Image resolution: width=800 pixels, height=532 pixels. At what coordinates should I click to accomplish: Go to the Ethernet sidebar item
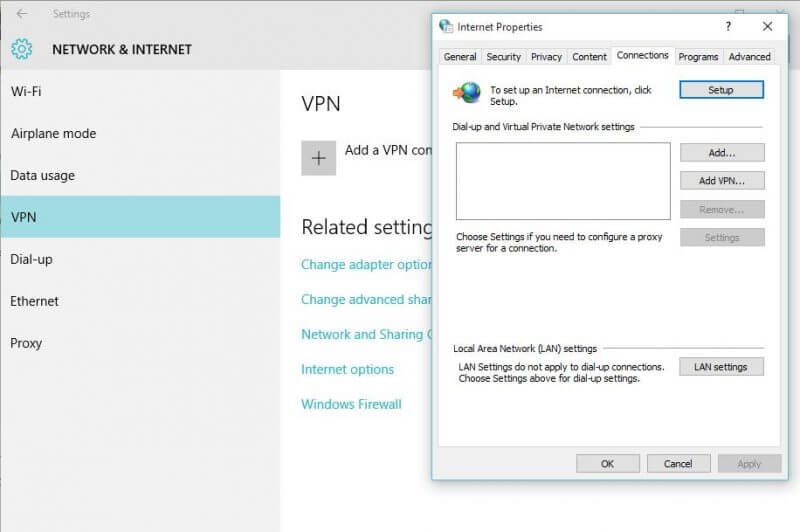(x=140, y=301)
